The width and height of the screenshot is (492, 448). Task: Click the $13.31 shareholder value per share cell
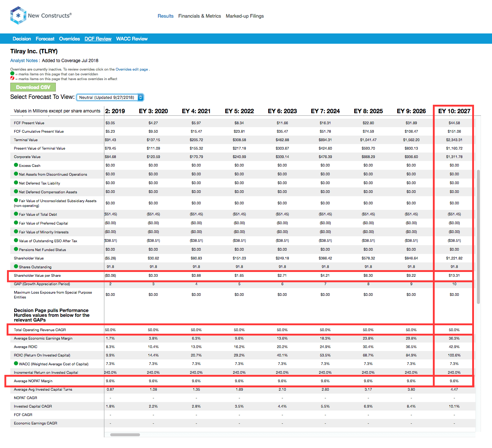pos(454,276)
